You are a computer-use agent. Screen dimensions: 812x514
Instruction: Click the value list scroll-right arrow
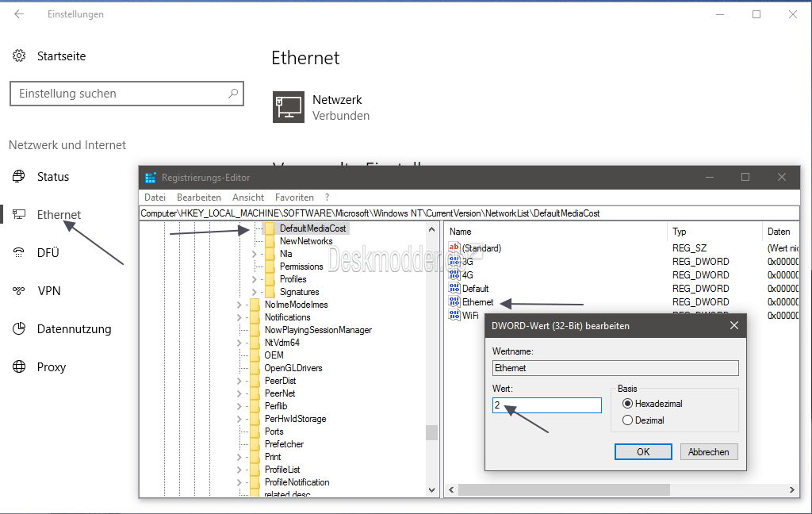pos(792,489)
